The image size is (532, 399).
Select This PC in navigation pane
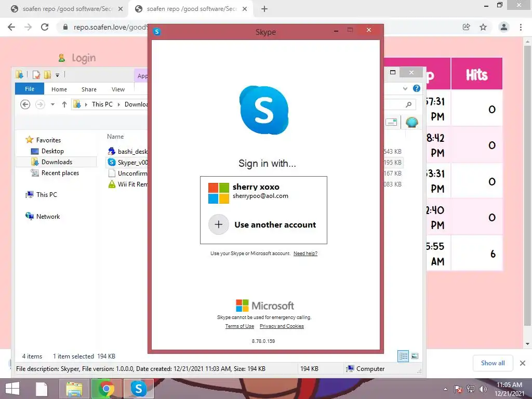[41, 195]
